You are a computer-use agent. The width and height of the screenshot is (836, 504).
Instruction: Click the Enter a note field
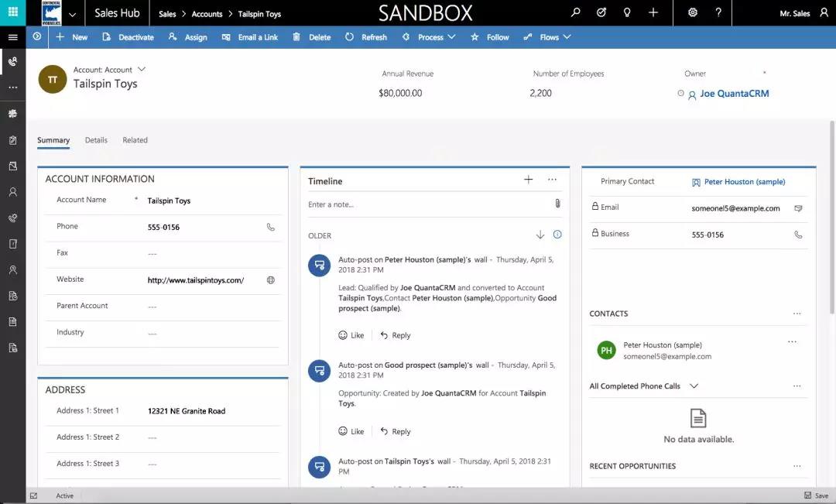426,204
